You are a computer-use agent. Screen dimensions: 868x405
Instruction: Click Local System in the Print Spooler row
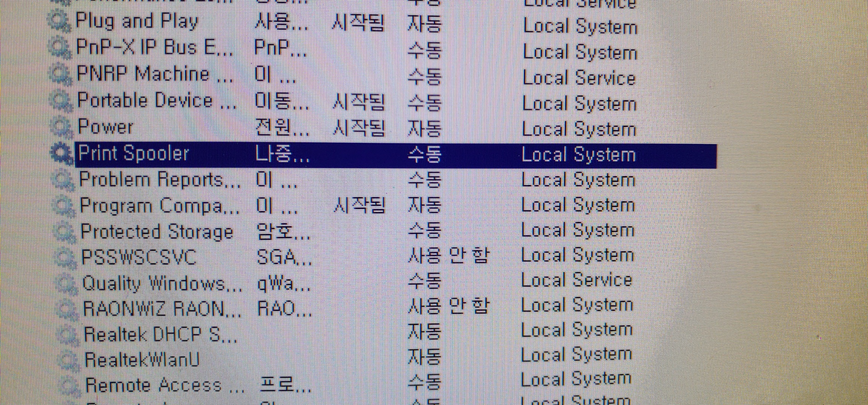coord(578,155)
